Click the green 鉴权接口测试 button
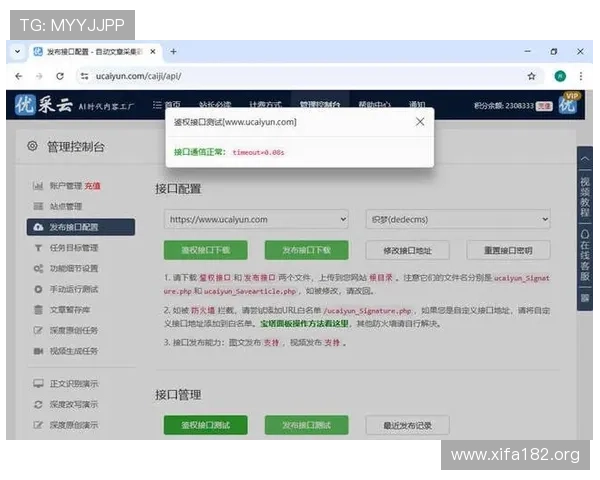 click(x=205, y=425)
